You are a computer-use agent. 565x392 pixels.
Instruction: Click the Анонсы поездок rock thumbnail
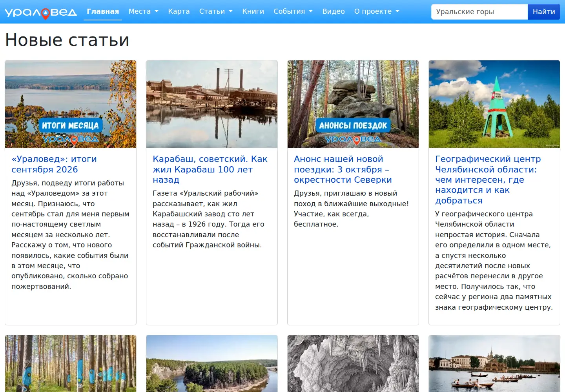click(x=353, y=104)
